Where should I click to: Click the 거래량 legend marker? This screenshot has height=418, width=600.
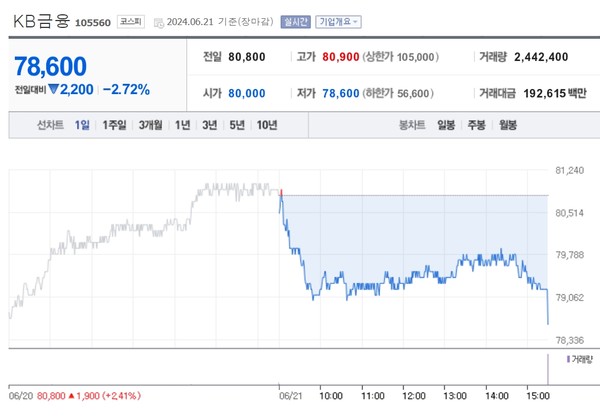pos(566,358)
